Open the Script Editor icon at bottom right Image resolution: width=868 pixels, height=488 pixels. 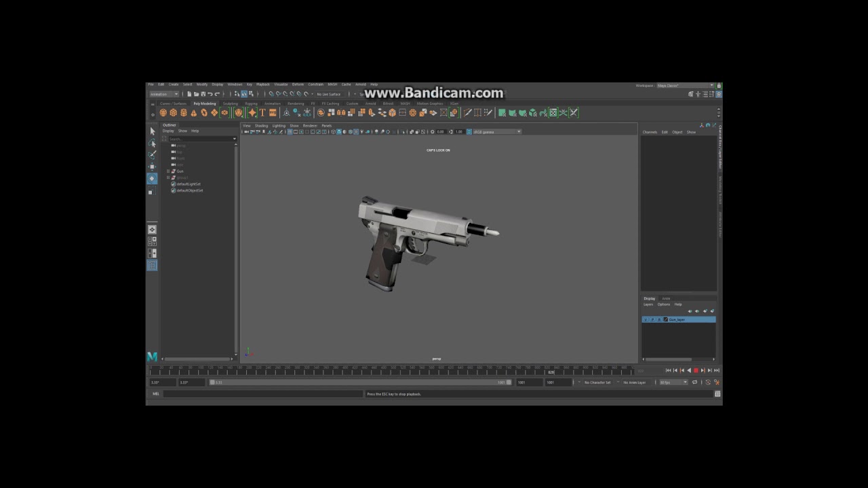[x=717, y=394]
